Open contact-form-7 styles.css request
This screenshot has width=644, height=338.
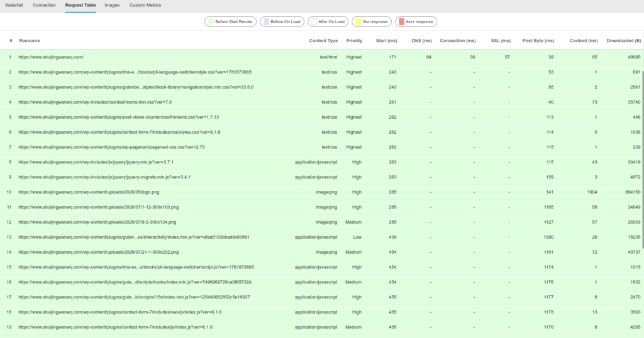tap(119, 132)
